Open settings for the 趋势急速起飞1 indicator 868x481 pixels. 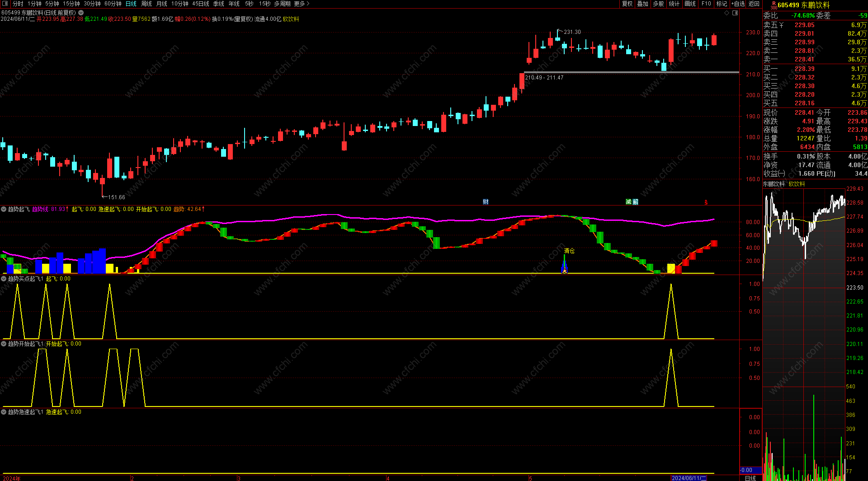[4, 412]
